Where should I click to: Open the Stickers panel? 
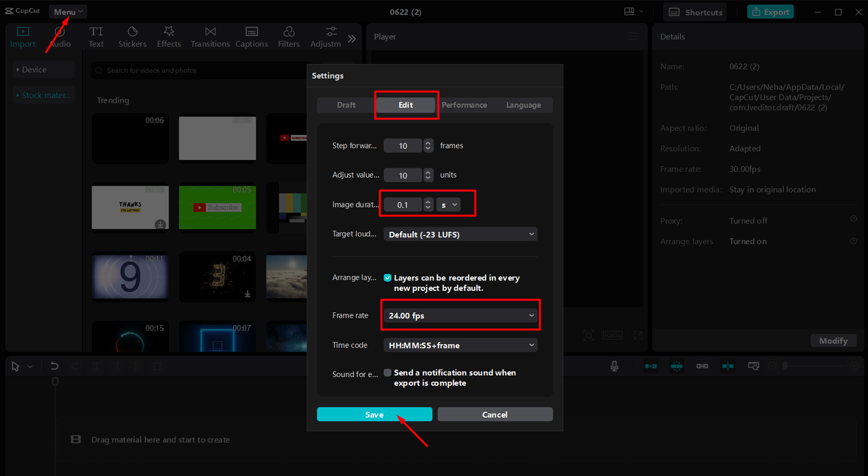point(132,37)
